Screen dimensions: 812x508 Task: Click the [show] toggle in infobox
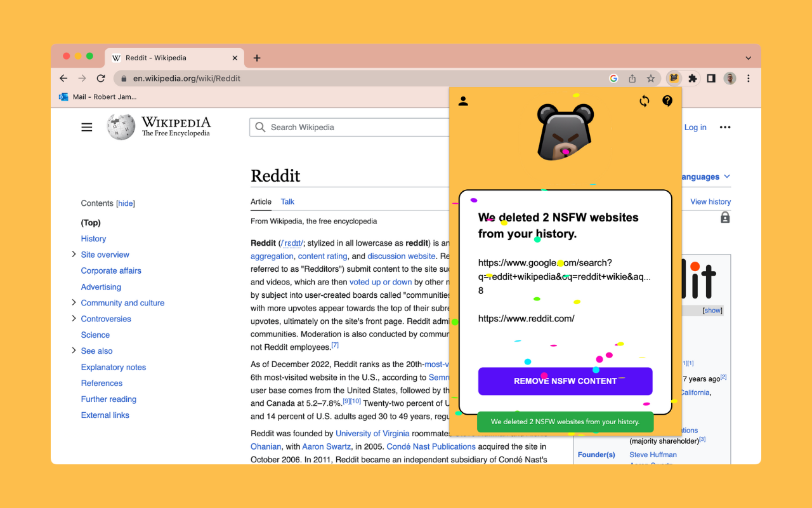click(x=712, y=311)
